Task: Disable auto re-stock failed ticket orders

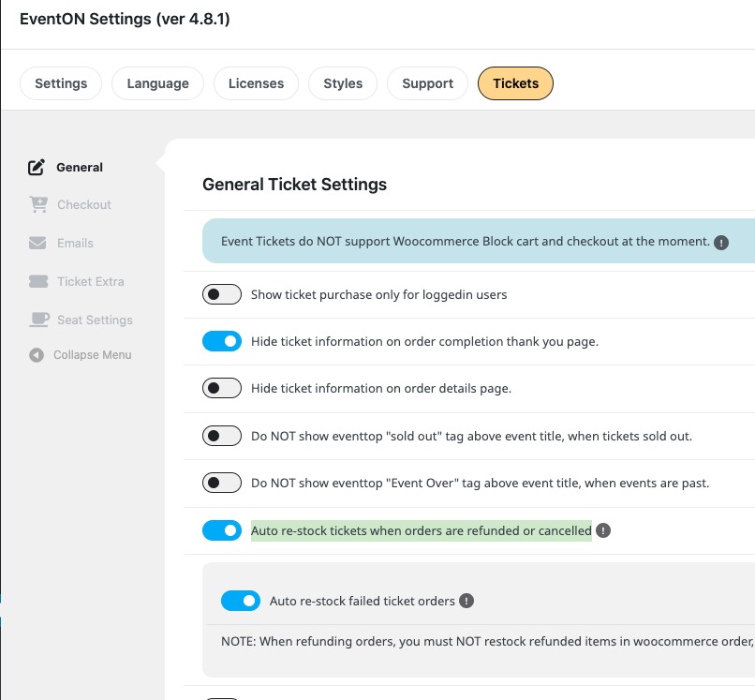Action: click(241, 601)
